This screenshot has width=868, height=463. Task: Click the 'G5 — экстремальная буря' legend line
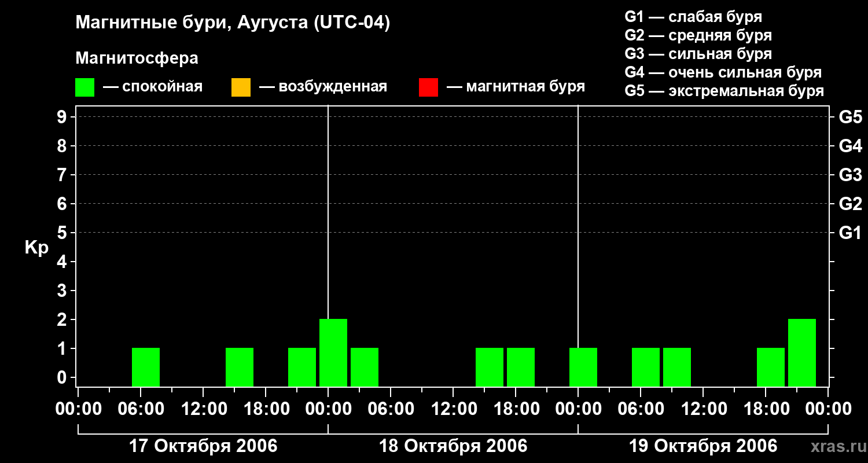pyautogui.click(x=724, y=91)
